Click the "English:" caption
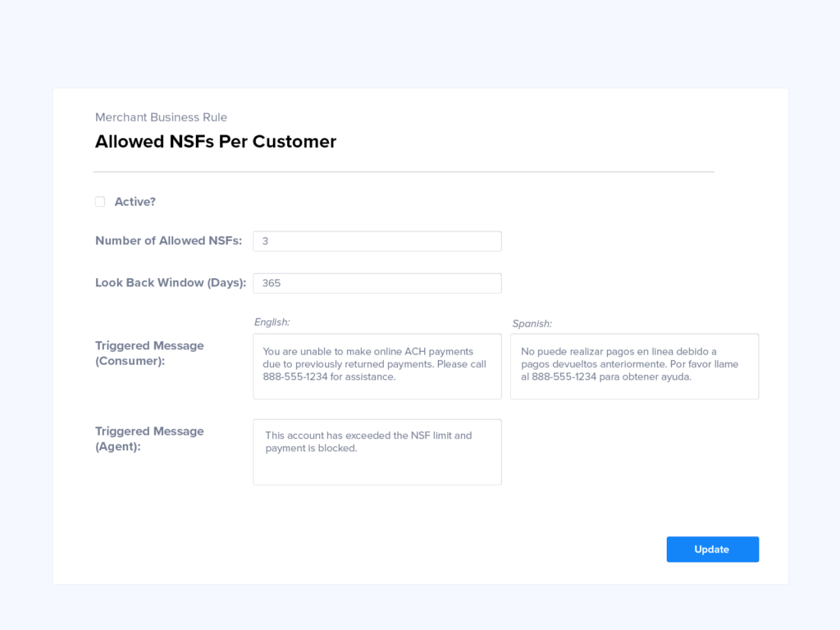This screenshot has width=840, height=630. [x=272, y=322]
